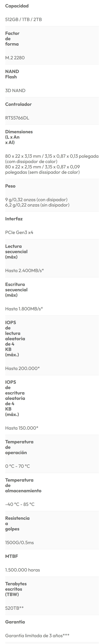The image size is (104, 644).
Task: Click the Controlador heading
Action: click(18, 104)
